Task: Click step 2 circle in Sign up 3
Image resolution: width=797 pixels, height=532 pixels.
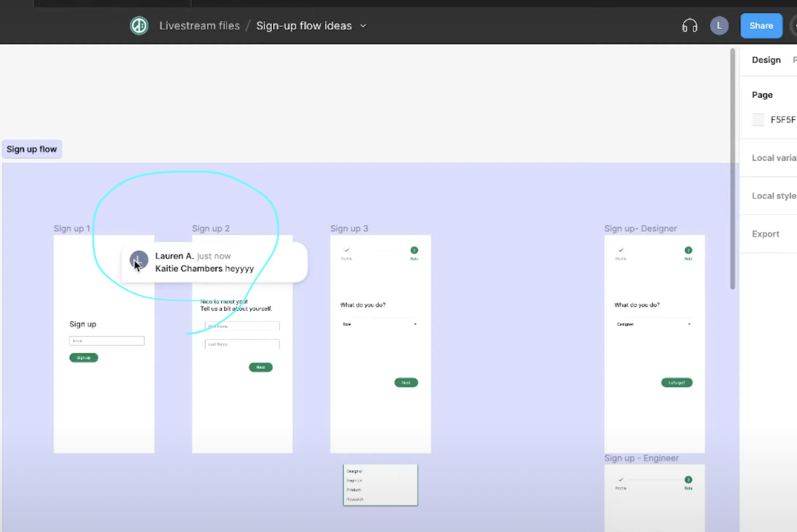Action: tap(414, 250)
